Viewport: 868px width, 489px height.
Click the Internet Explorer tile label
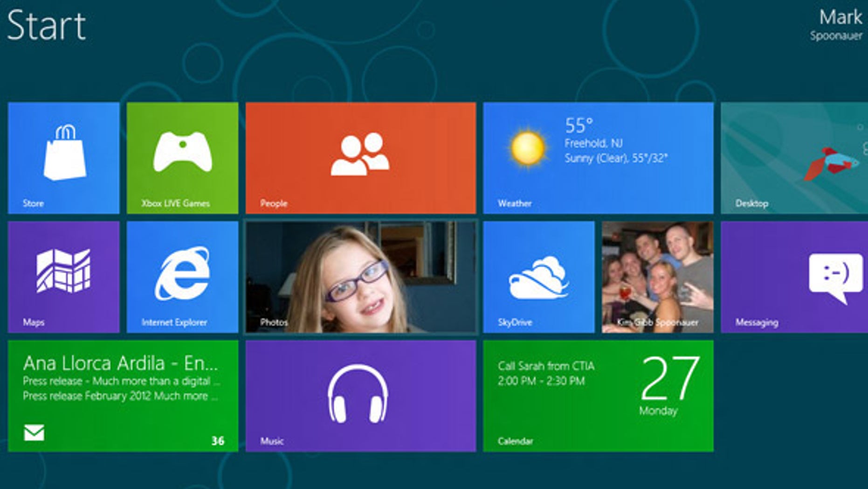174,322
